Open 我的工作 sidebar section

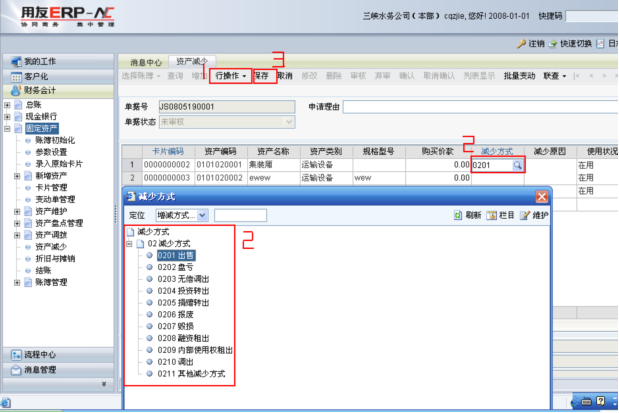click(58, 61)
